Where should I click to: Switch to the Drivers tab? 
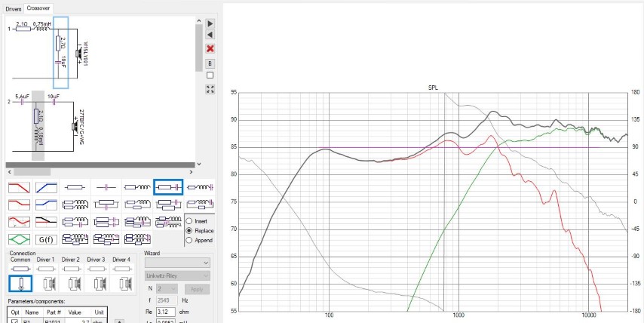13,8
